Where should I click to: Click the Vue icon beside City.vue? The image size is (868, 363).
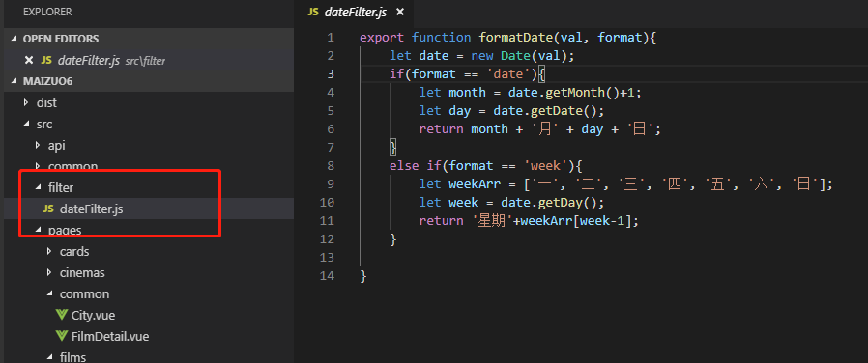(x=62, y=316)
